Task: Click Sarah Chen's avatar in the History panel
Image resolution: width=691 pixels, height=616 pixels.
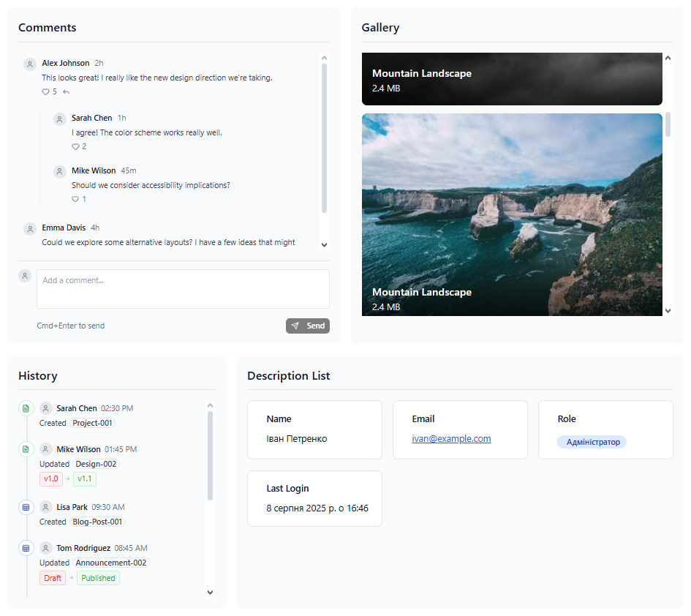Action: [x=45, y=408]
